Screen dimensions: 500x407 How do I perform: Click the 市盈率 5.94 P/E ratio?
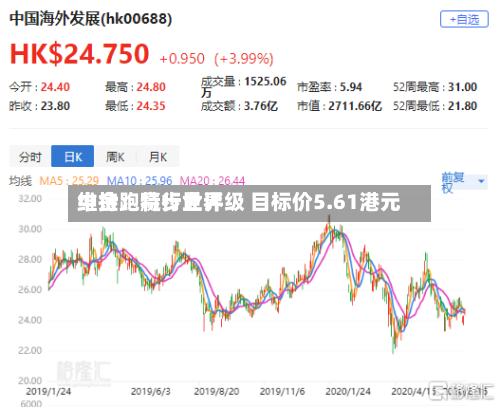tap(329, 87)
